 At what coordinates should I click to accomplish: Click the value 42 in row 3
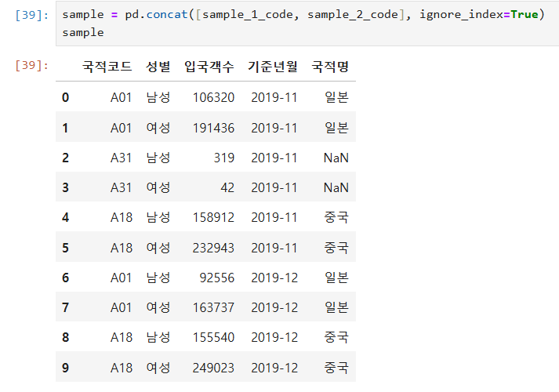[x=227, y=187]
